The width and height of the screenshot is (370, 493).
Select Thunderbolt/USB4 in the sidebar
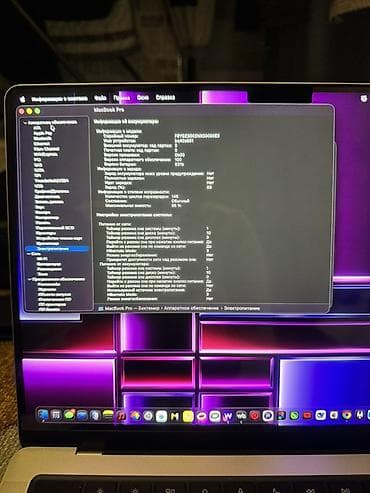click(x=52, y=181)
